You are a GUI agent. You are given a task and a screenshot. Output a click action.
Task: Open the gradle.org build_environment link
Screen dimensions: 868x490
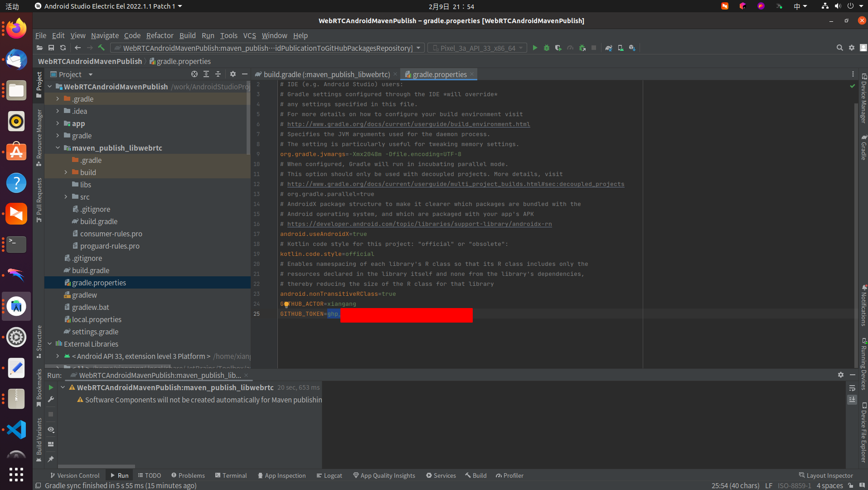pos(408,124)
